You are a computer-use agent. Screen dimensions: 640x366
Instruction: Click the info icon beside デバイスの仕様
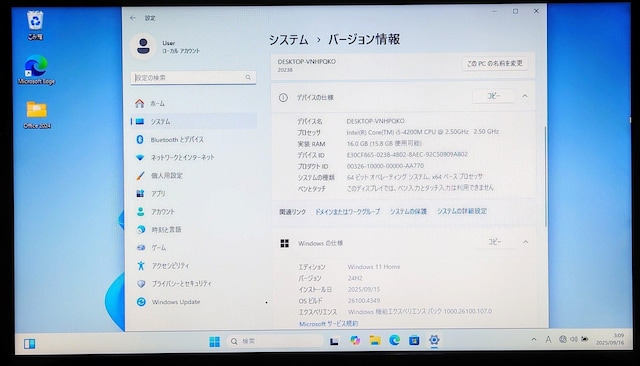coord(283,98)
